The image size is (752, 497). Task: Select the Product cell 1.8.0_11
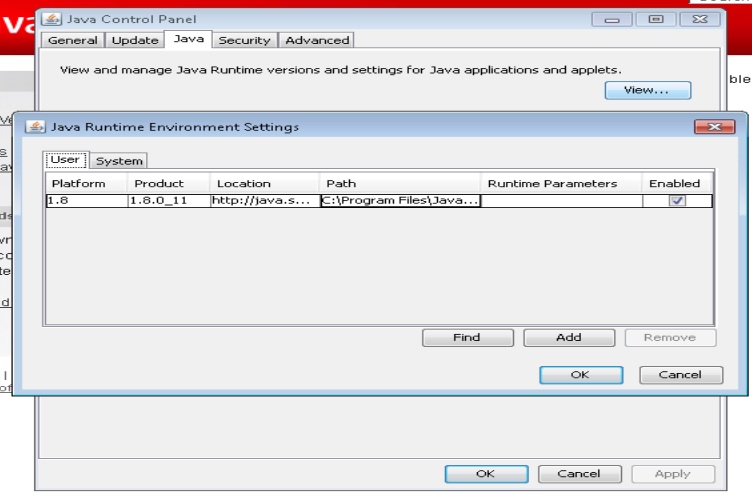pos(169,201)
